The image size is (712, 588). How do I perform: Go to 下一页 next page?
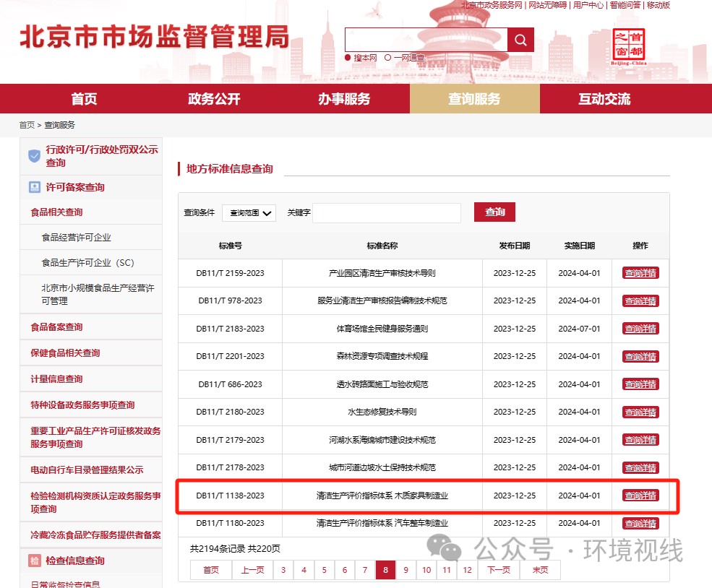[499, 570]
